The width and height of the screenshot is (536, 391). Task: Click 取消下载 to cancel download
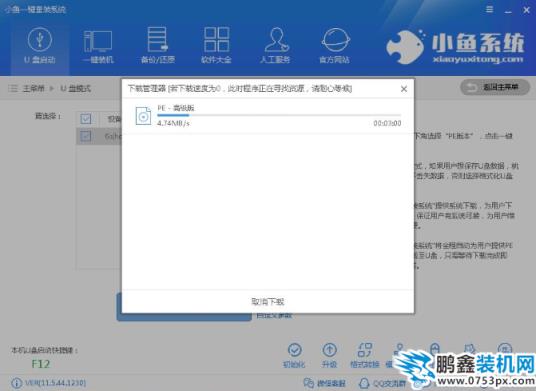point(268,301)
